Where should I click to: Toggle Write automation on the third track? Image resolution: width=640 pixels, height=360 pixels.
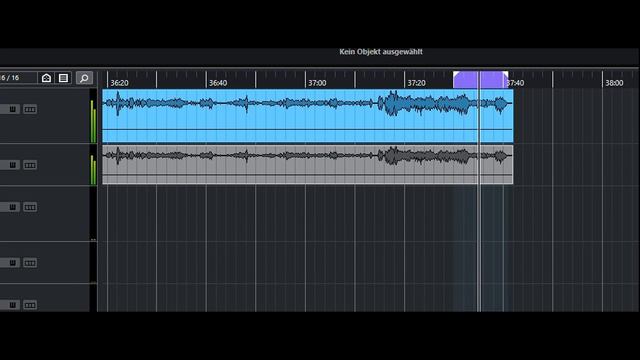12,207
